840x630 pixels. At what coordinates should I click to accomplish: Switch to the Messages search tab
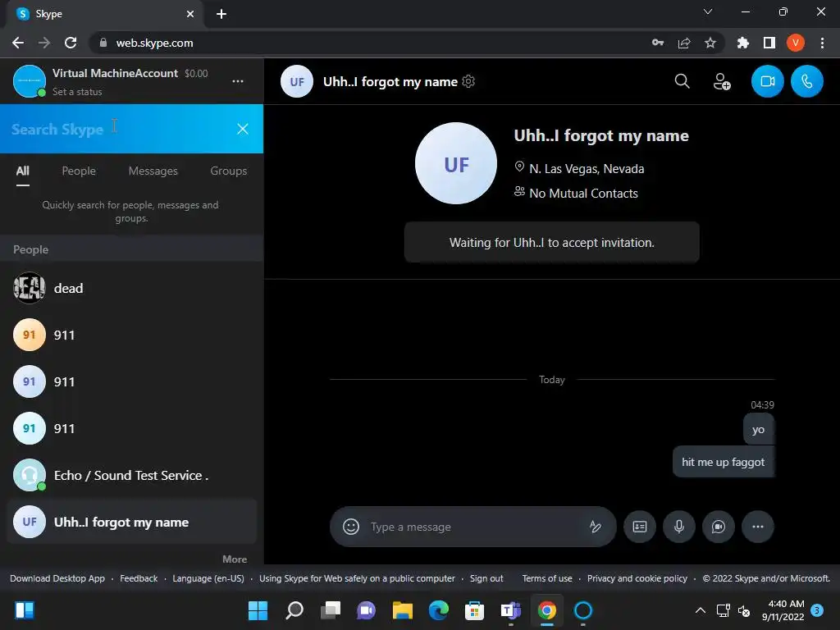pos(153,171)
